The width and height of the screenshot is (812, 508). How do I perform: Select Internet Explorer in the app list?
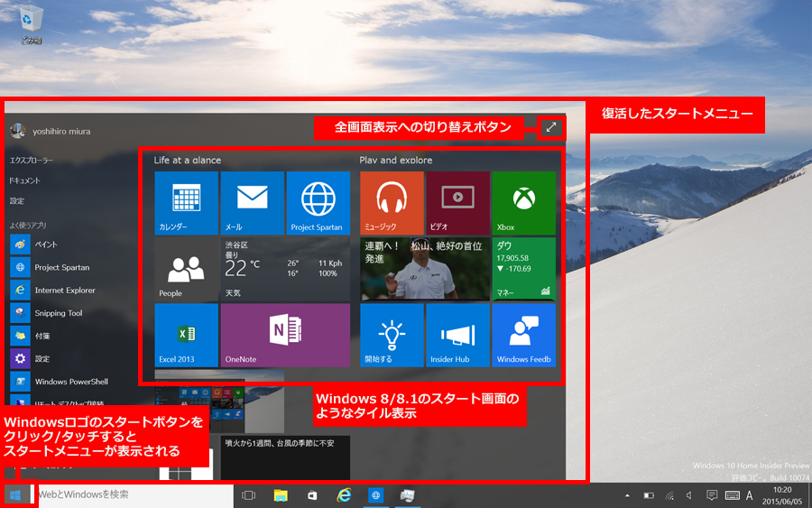63,291
